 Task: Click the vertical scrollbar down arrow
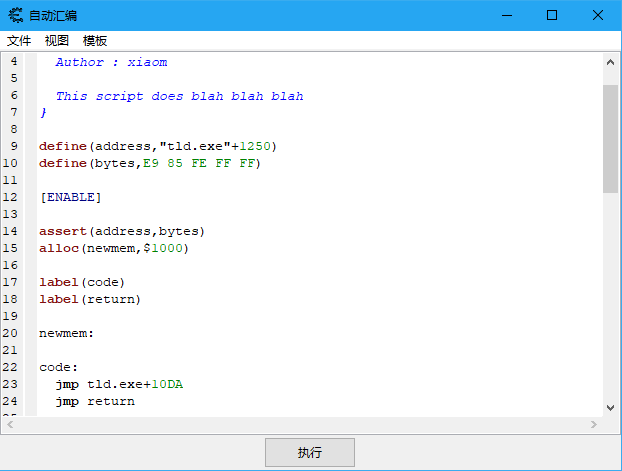(x=610, y=406)
